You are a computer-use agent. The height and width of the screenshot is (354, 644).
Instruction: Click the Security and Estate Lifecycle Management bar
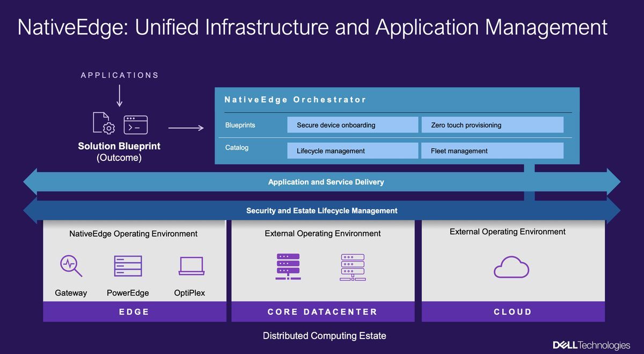click(x=322, y=211)
